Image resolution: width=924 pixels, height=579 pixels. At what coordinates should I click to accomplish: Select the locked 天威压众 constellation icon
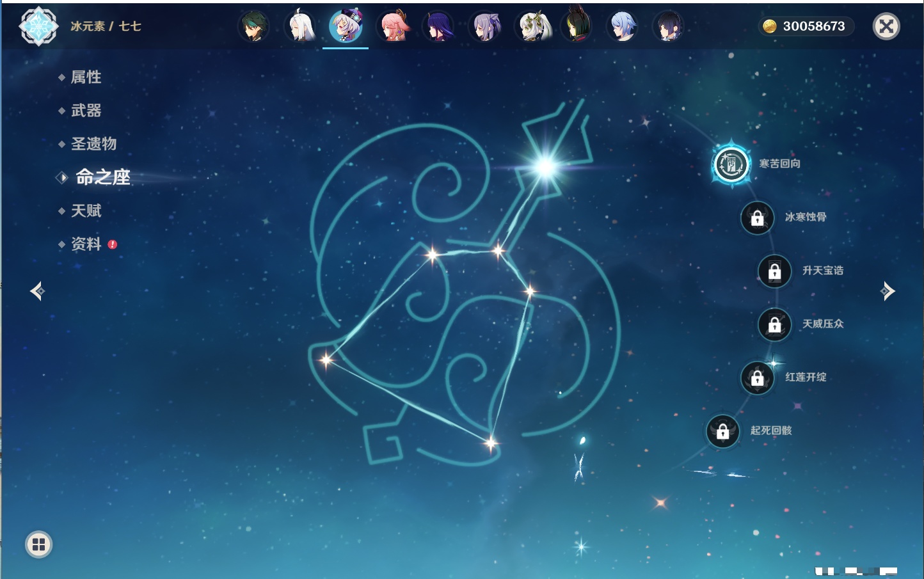click(775, 325)
